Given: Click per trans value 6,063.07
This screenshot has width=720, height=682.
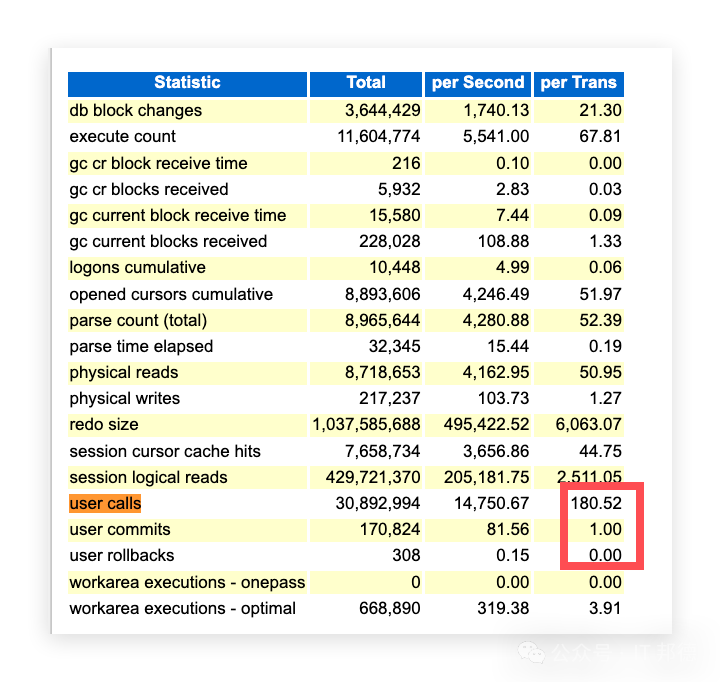Looking at the screenshot, I should 588,424.
